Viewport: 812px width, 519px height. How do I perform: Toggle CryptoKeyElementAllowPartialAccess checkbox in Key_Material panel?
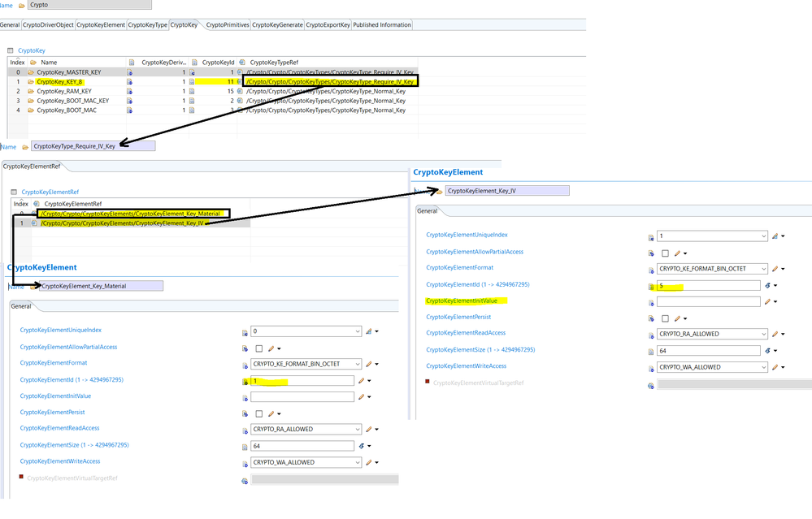pos(259,348)
